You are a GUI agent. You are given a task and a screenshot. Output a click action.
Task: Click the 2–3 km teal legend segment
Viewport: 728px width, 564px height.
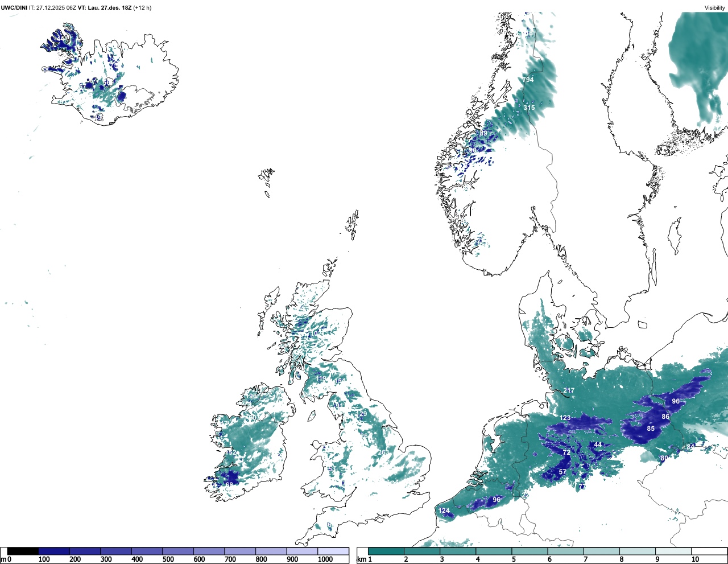[422, 551]
